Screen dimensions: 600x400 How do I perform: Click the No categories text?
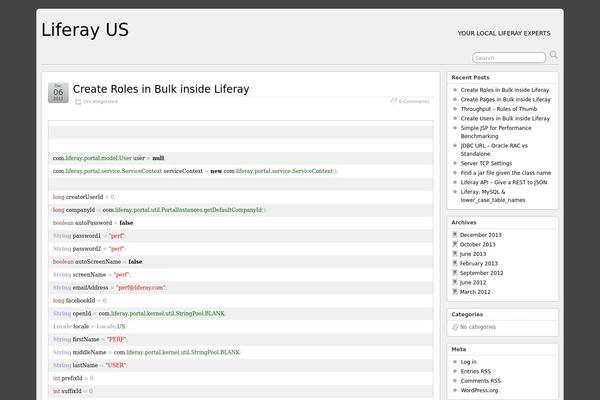(x=478, y=327)
